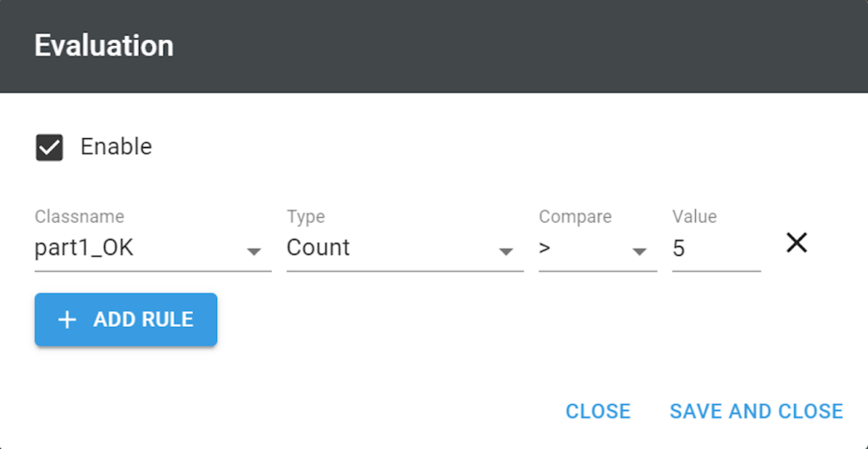Click the Enable label text
The height and width of the screenshot is (449, 868).
116,147
